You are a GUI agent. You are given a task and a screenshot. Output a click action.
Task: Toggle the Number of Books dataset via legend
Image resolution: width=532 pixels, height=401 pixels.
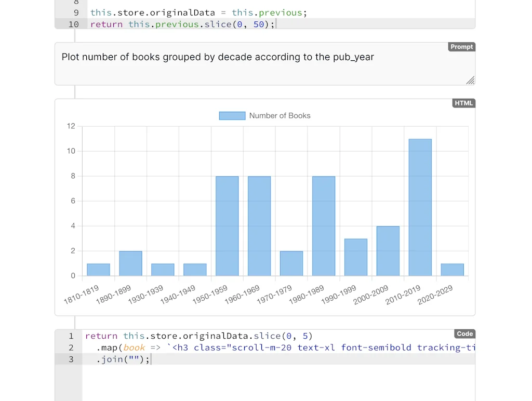(280, 115)
